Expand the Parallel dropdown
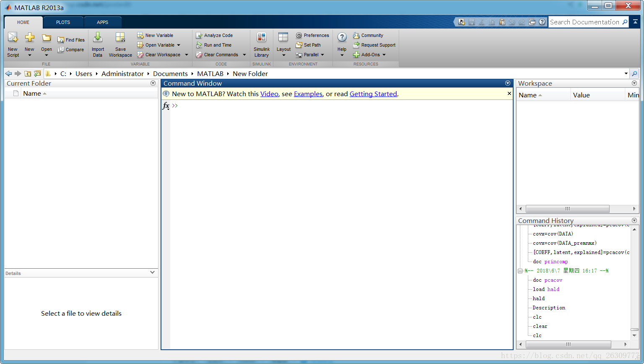This screenshot has height=364, width=644. (x=322, y=55)
